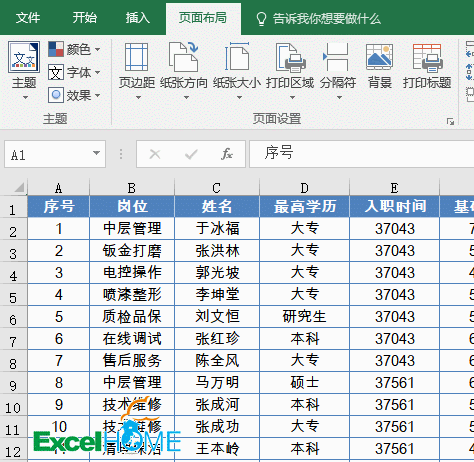474x462 pixels.
Task: Select column E header
Action: (x=394, y=188)
